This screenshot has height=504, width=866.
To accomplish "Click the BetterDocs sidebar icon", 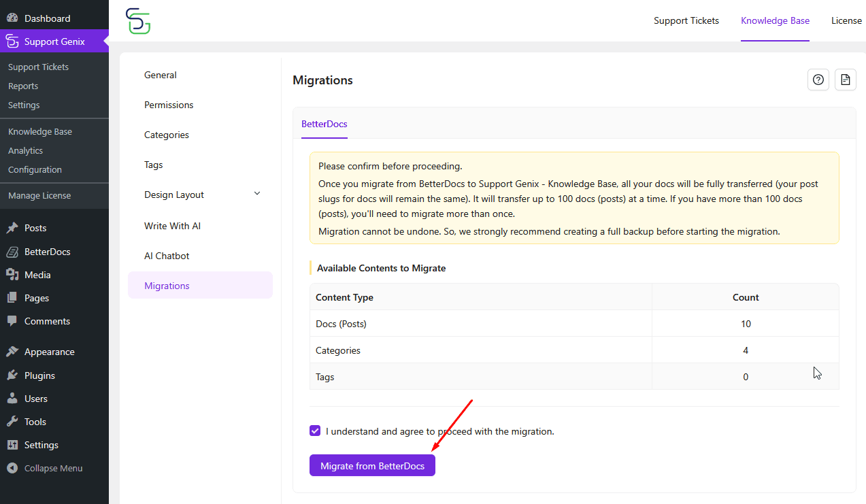I will [x=12, y=252].
